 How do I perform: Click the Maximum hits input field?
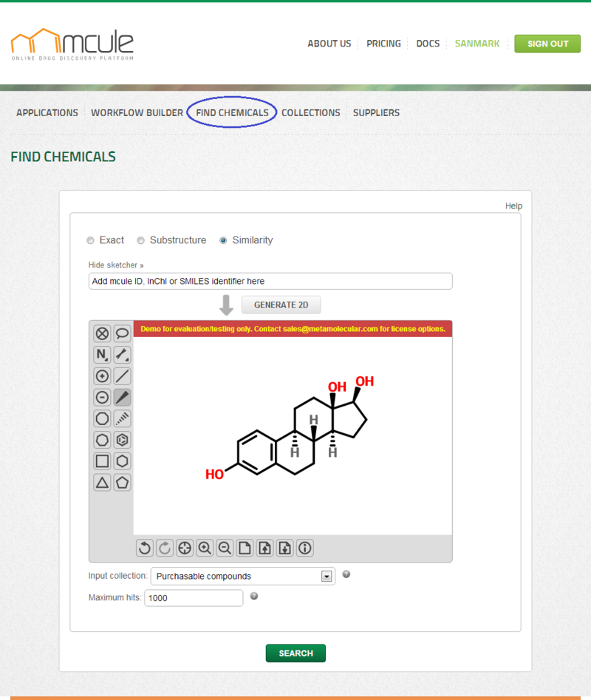(194, 598)
